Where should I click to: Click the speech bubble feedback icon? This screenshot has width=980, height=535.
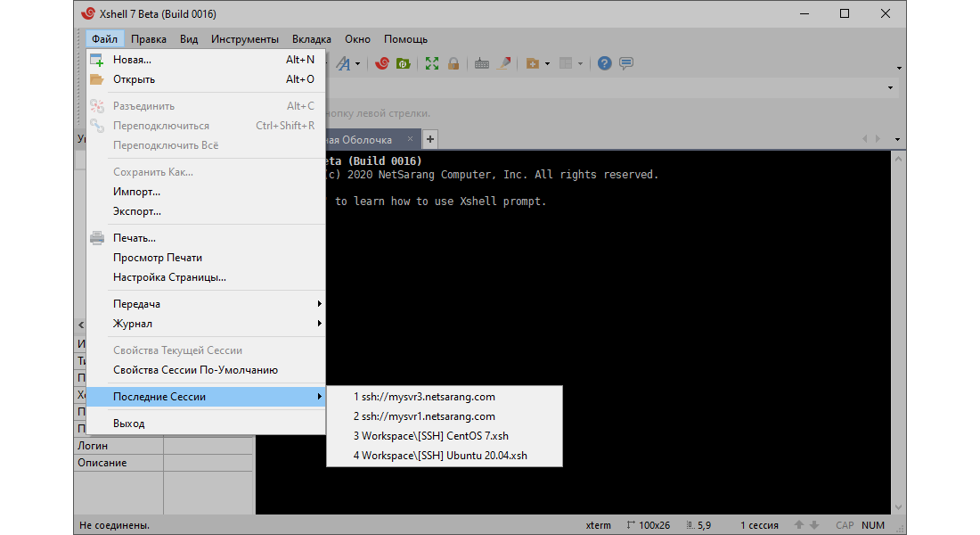coord(626,63)
